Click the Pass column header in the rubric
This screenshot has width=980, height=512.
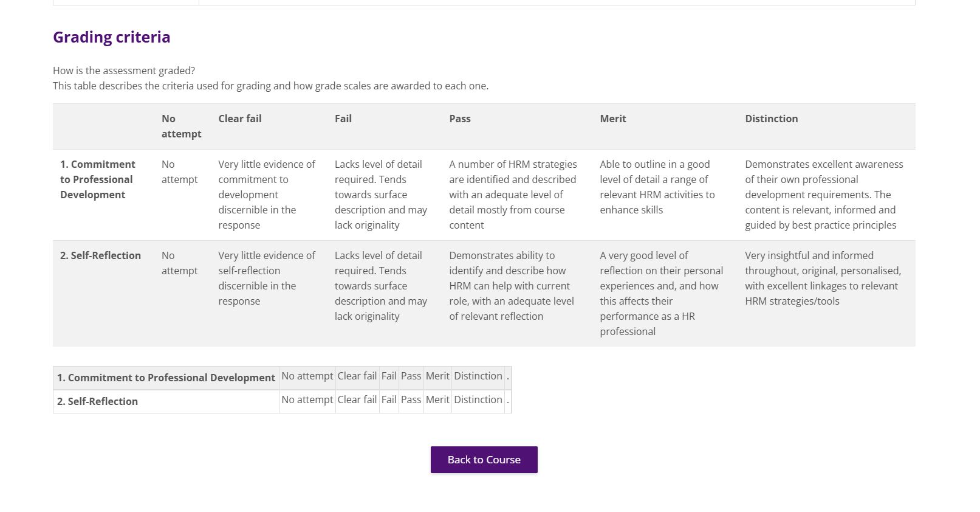coord(459,119)
